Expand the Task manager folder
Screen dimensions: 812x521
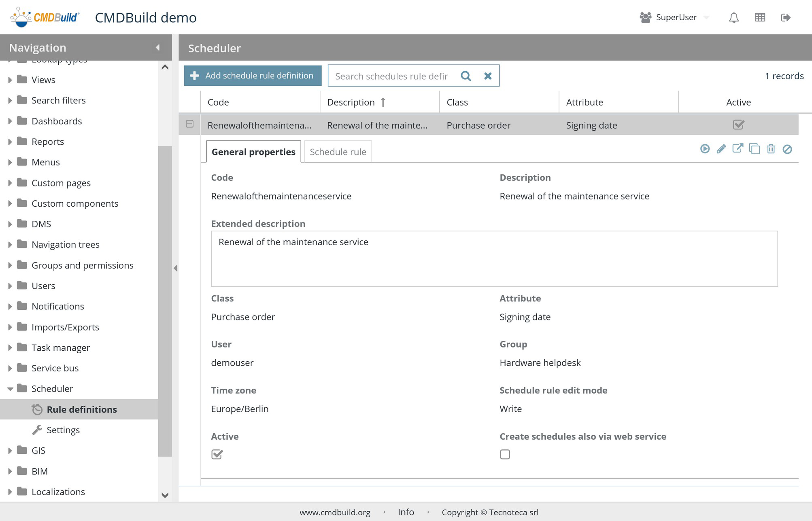[x=10, y=348]
